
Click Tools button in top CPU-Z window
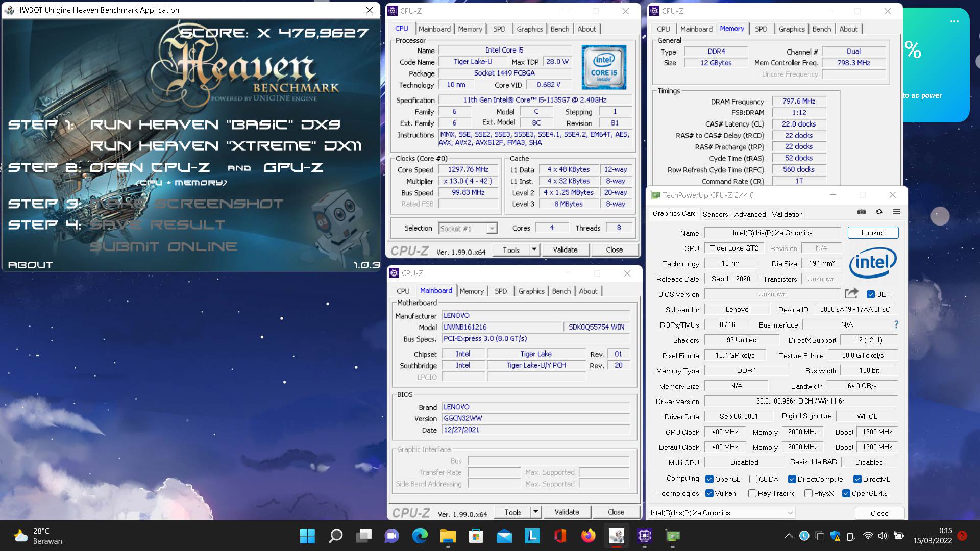[x=511, y=249]
